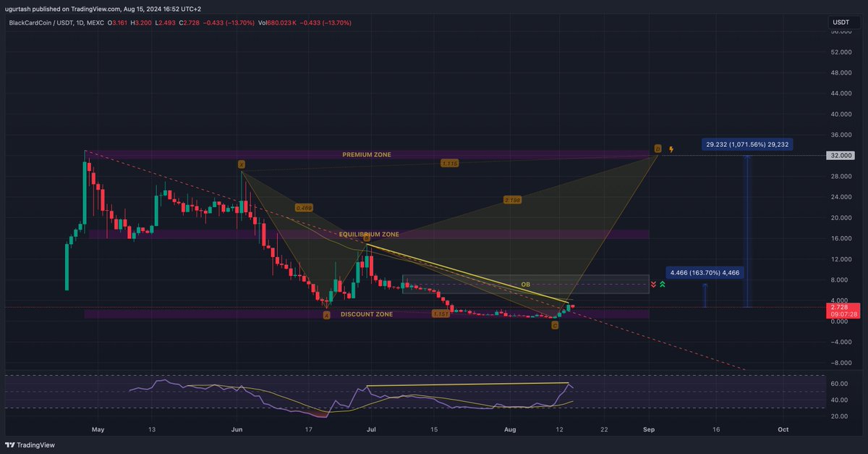
Task: Click the PREMIUM ZONE label
Action: click(366, 154)
